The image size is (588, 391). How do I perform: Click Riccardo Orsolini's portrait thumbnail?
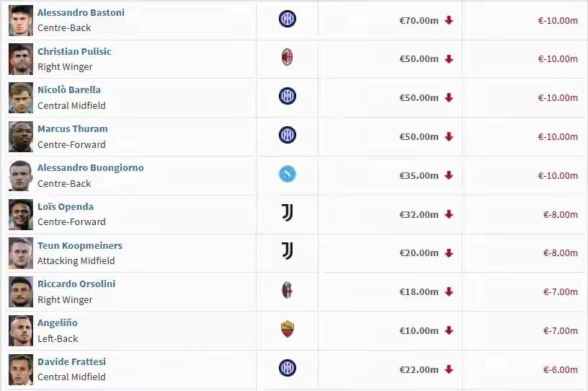tap(21, 292)
